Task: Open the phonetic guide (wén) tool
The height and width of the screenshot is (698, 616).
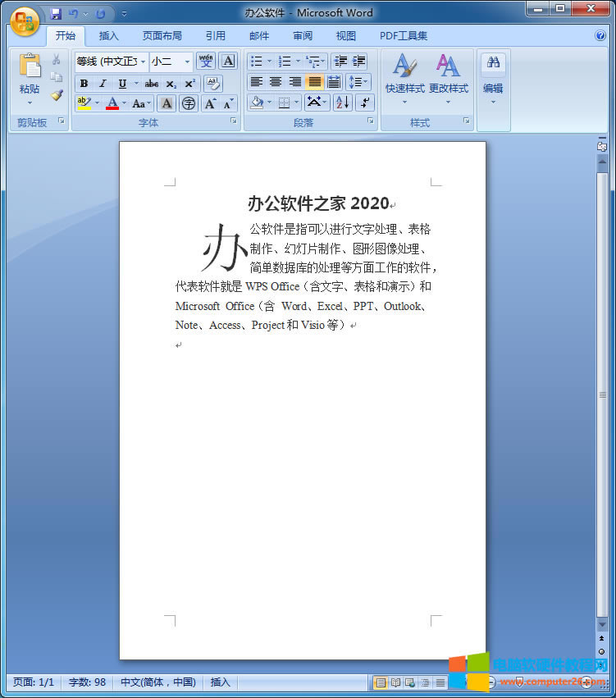Action: [x=206, y=61]
